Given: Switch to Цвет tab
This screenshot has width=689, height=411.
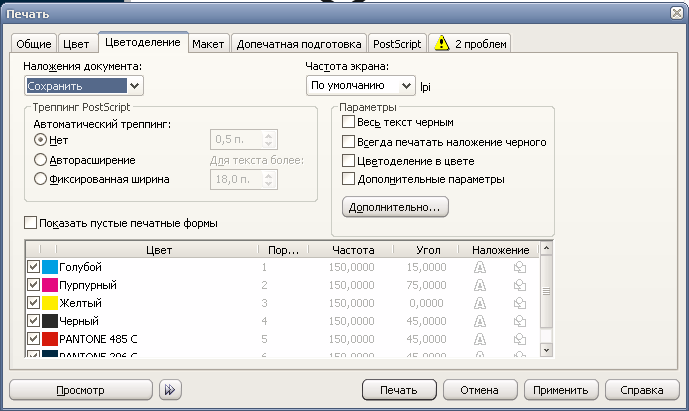Looking at the screenshot, I should tap(76, 44).
